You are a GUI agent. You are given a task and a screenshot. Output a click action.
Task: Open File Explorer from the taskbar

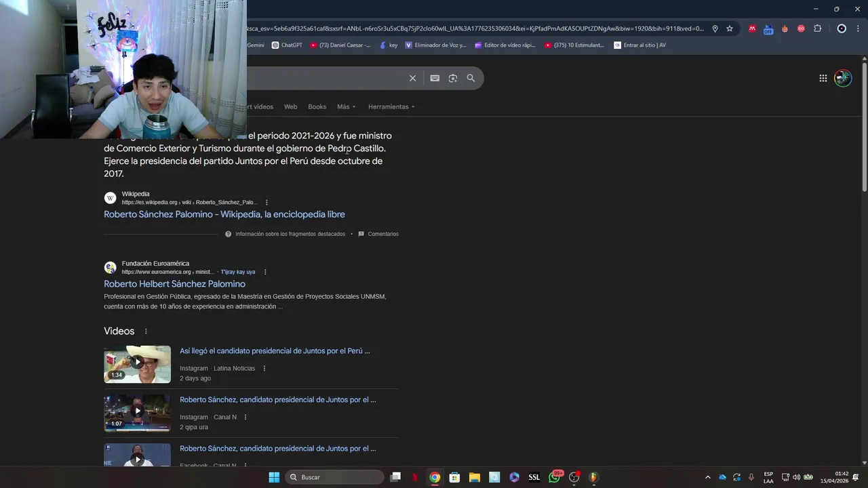click(x=475, y=477)
